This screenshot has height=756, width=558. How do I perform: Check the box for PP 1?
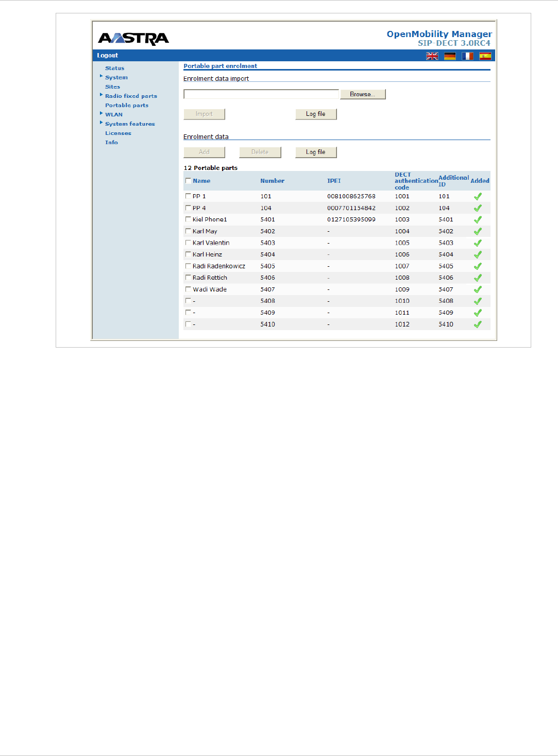188,196
